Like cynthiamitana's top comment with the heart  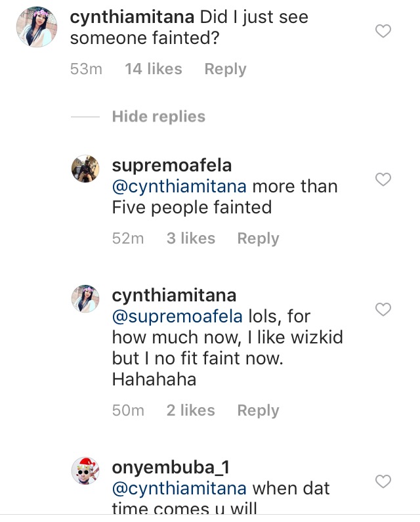click(383, 31)
